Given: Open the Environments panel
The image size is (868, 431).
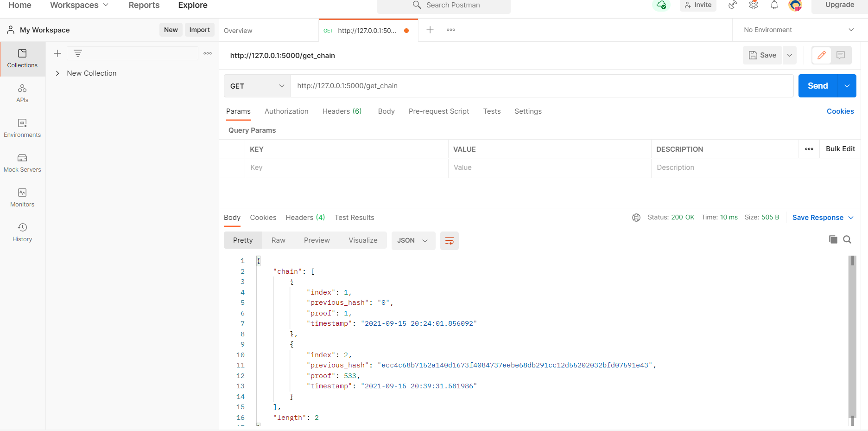Looking at the screenshot, I should click(22, 128).
